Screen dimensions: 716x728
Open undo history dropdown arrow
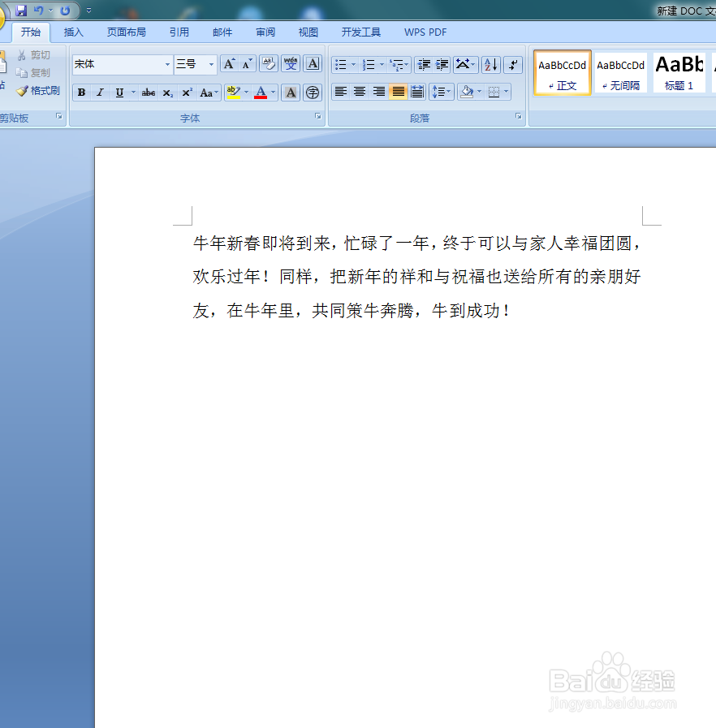50,11
